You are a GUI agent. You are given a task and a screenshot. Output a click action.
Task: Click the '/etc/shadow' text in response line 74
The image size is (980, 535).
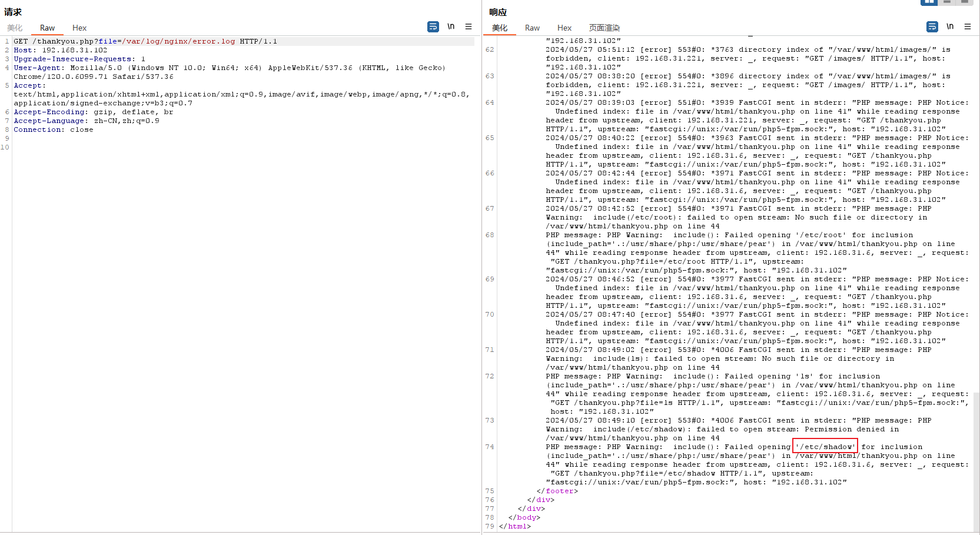click(x=825, y=447)
